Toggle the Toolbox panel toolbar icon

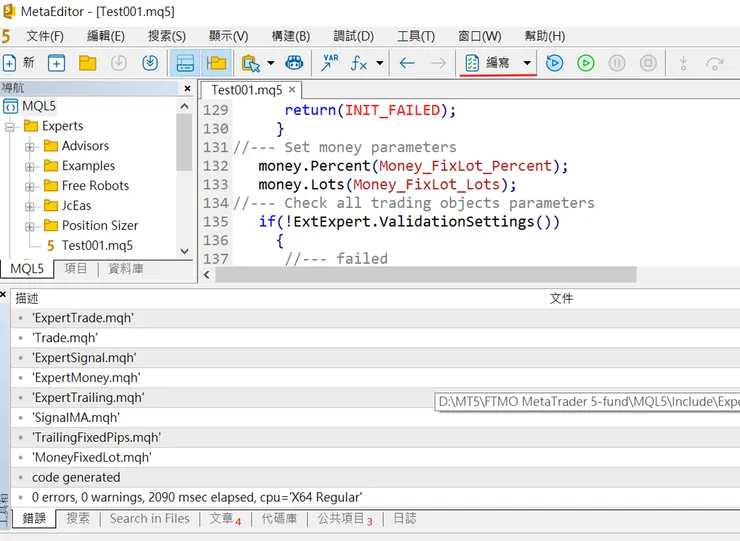click(216, 63)
